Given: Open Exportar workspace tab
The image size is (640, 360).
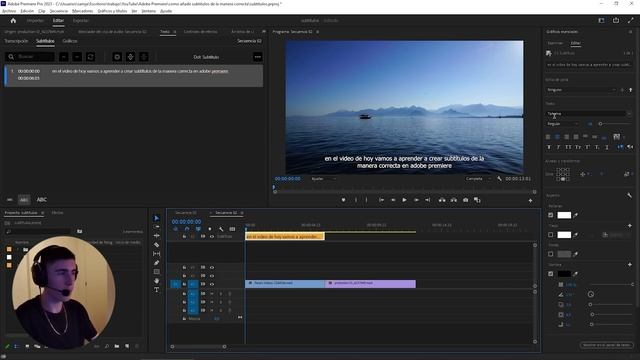Looking at the screenshot, I should (80, 20).
